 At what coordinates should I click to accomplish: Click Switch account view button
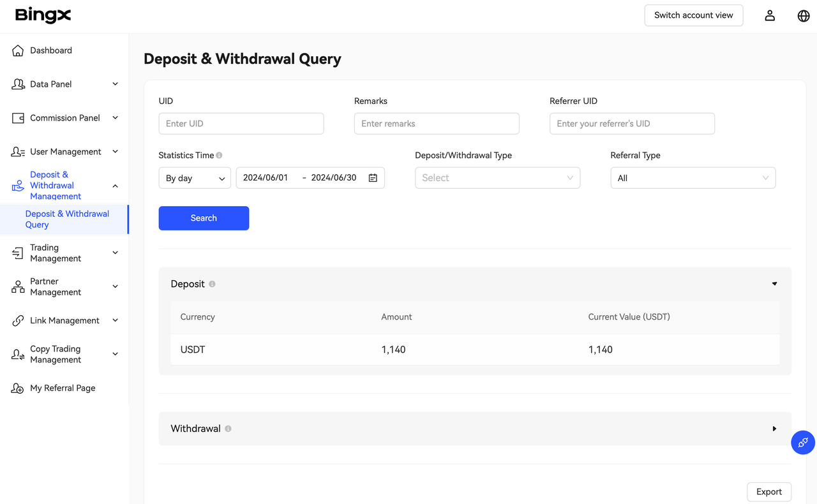click(x=693, y=15)
